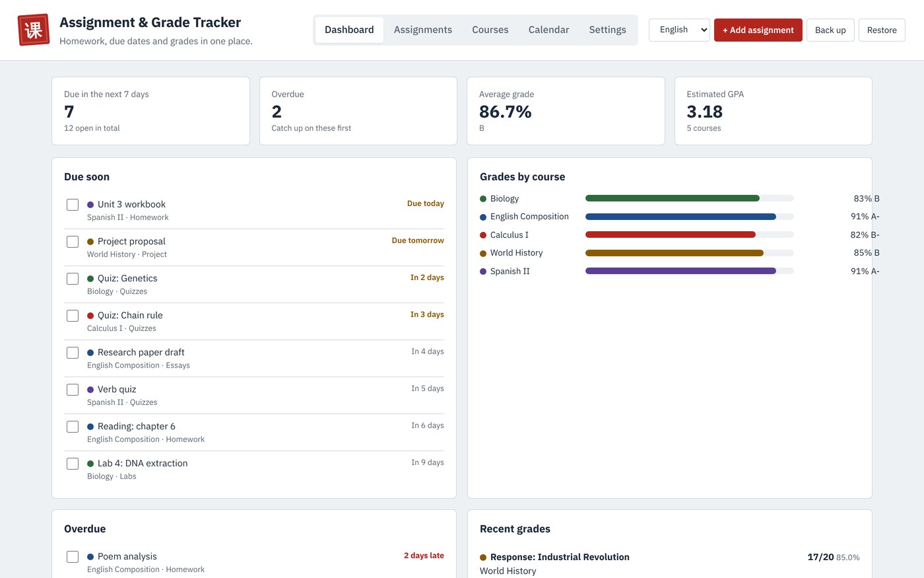Open the Settings tab

point(607,30)
